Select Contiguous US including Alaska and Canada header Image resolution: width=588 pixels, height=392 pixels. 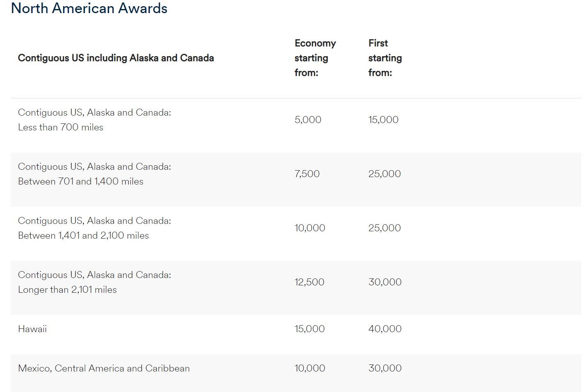point(116,58)
